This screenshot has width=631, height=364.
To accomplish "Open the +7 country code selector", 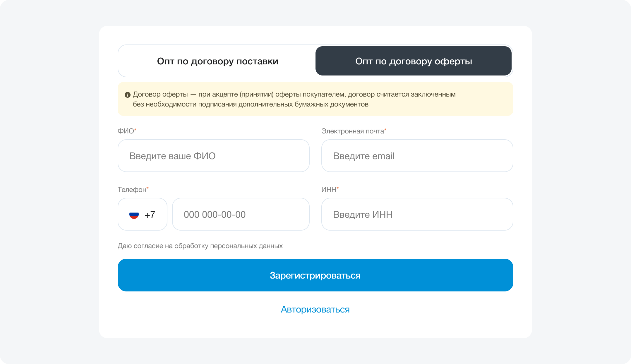I will point(142,214).
